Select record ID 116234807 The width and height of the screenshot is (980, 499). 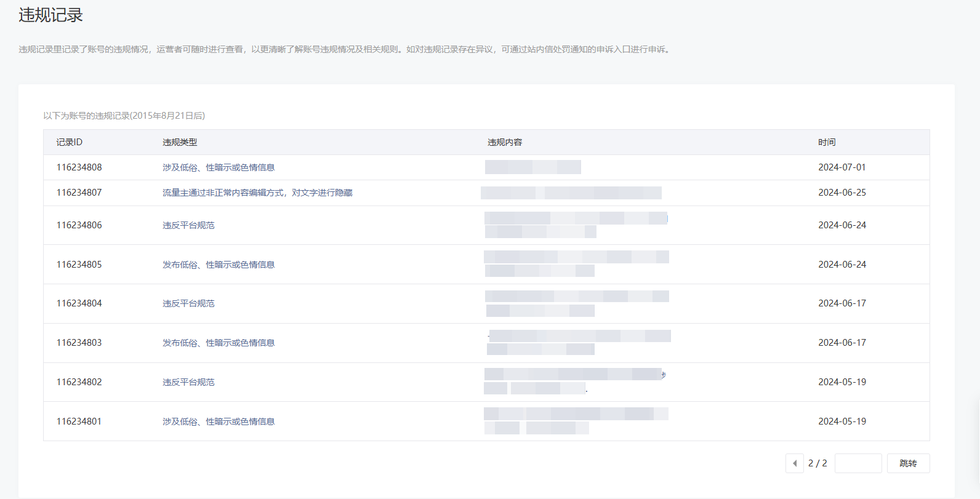(79, 193)
